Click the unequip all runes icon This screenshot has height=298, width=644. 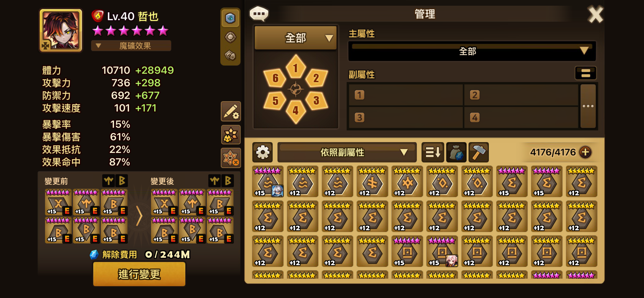pyautogui.click(x=231, y=158)
